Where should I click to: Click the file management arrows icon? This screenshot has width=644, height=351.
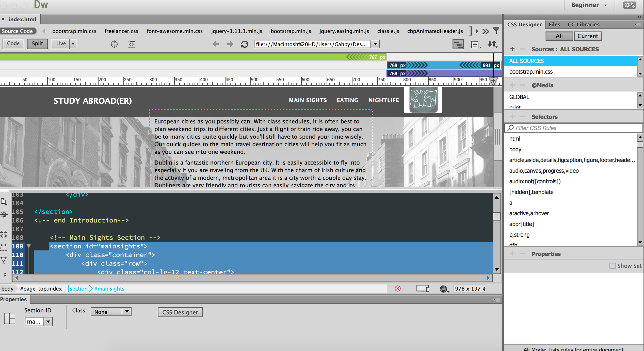492,44
